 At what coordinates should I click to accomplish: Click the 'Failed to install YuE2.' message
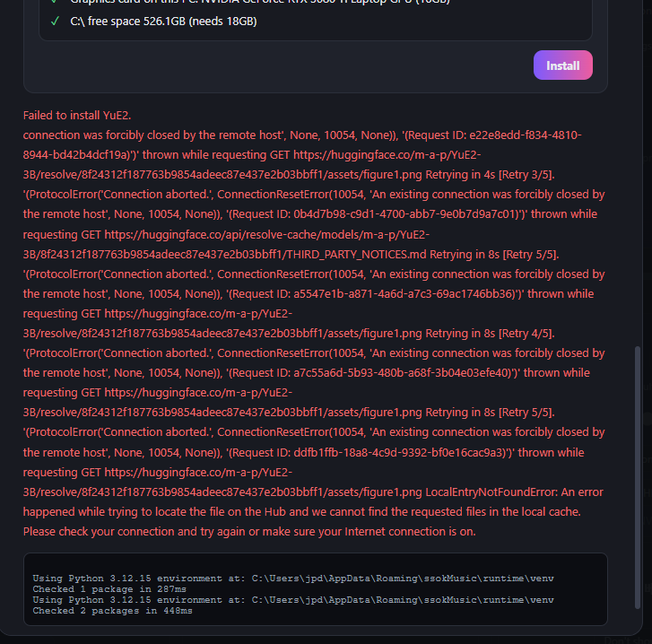click(x=77, y=115)
